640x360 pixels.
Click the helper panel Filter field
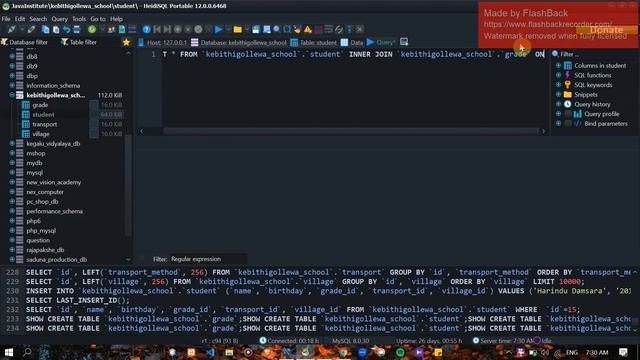coord(595,54)
